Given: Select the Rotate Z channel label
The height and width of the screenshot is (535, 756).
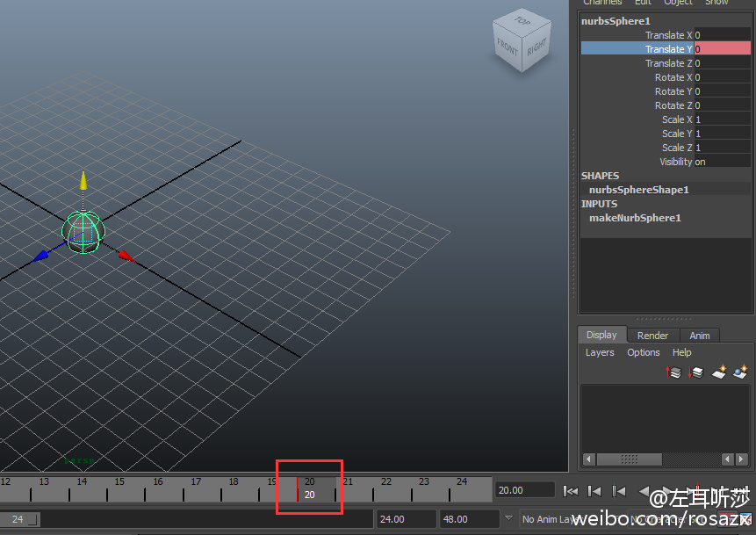Looking at the screenshot, I should [x=673, y=105].
